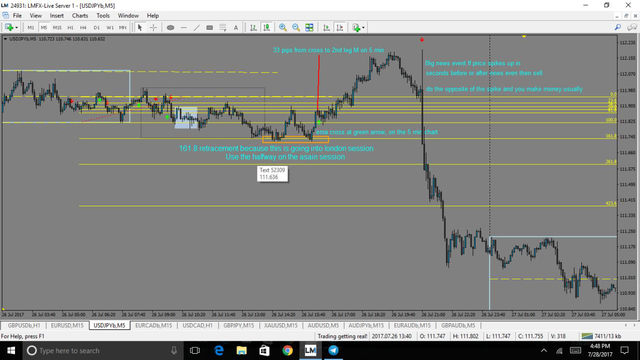Switch to EURCADb,M15 chart tab
Screen dimensions: 640x360
coord(153,325)
